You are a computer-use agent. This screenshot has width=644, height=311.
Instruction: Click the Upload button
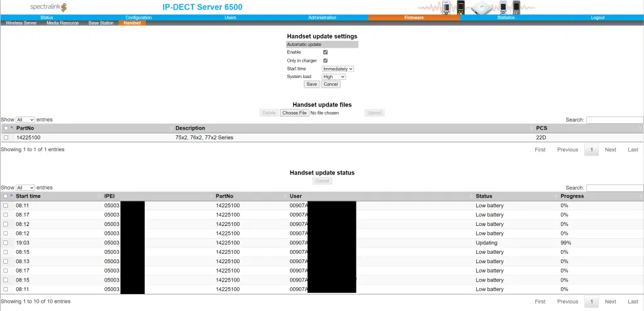tap(375, 113)
